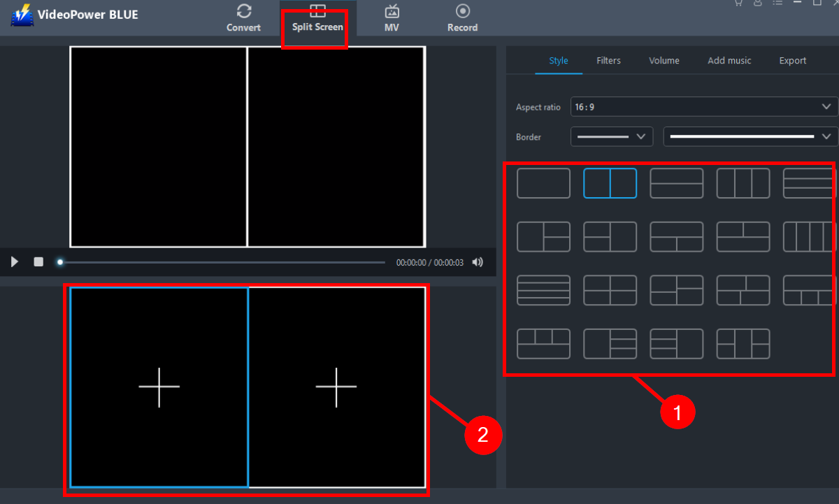Screen dimensions: 839x504
Task: Open the Convert module
Action: coord(243,17)
